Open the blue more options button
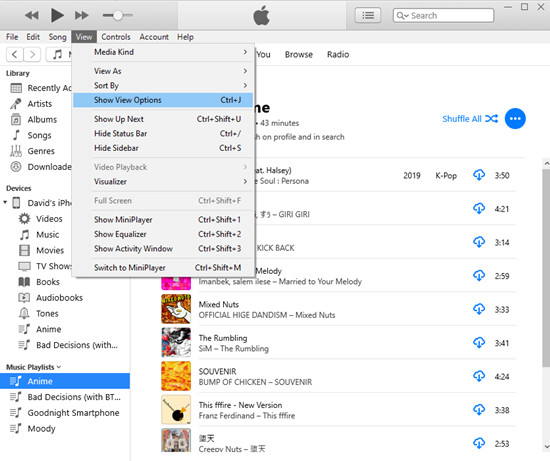550x461 pixels. pos(515,119)
